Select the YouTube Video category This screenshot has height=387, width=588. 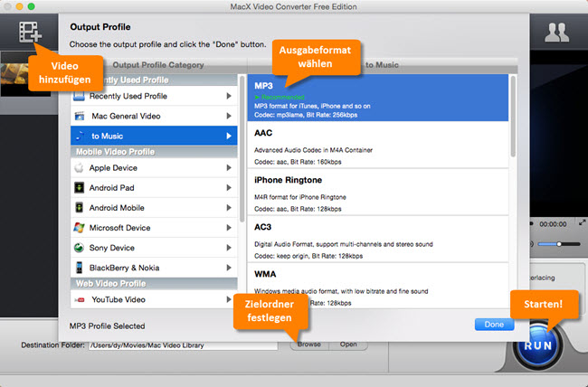pyautogui.click(x=154, y=299)
